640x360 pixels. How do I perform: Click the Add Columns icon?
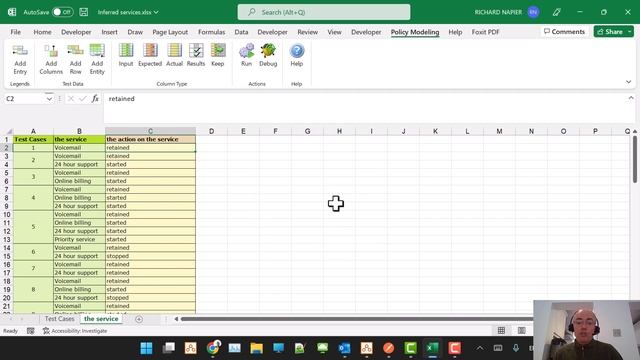click(x=51, y=59)
